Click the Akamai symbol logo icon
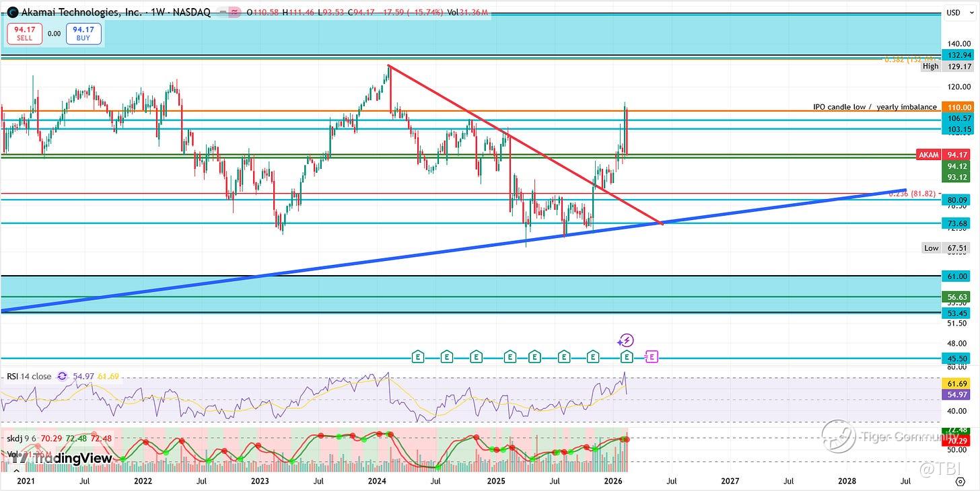The width and height of the screenshot is (980, 491). (13, 12)
